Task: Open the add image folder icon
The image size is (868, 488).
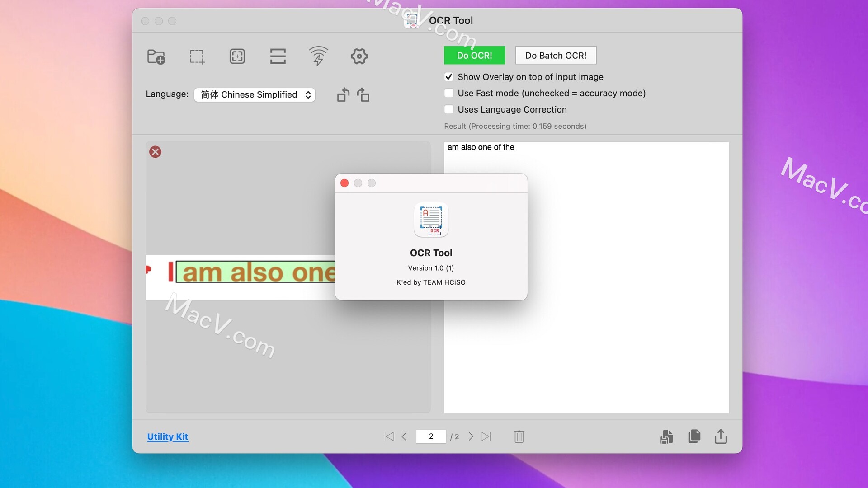Action: click(x=156, y=56)
